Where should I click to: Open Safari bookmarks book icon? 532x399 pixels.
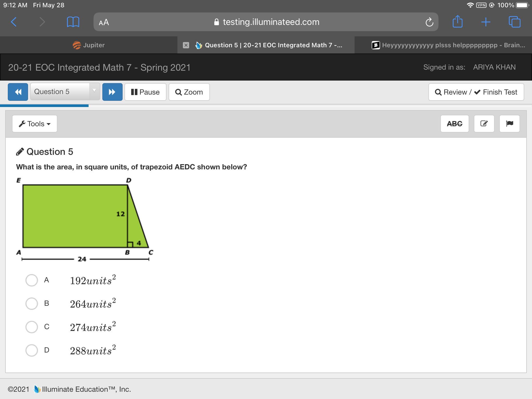pos(73,22)
